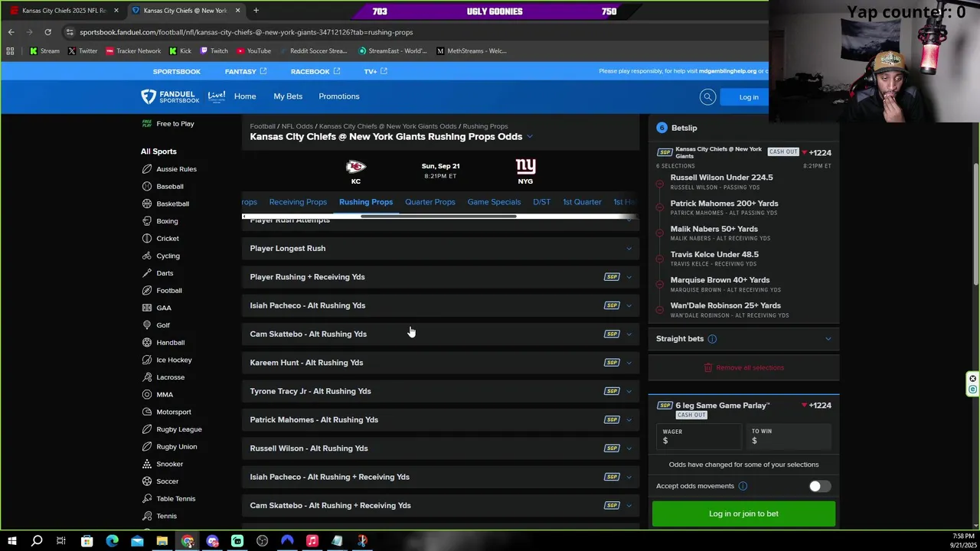Viewport: 980px width, 551px height.
Task: Open the Game Specials tab
Action: coord(494,202)
